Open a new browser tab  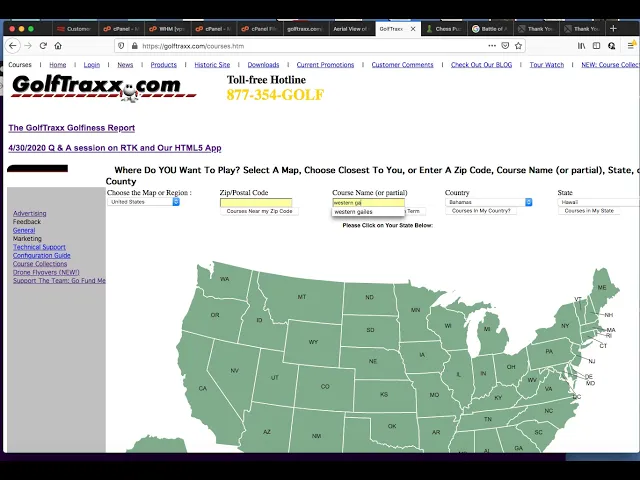click(x=613, y=29)
